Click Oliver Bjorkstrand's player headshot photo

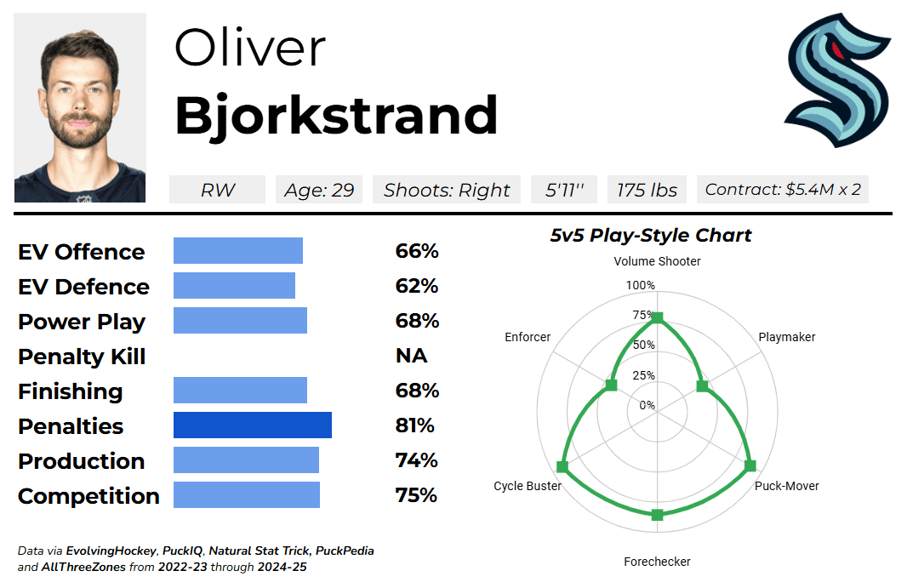(x=80, y=107)
